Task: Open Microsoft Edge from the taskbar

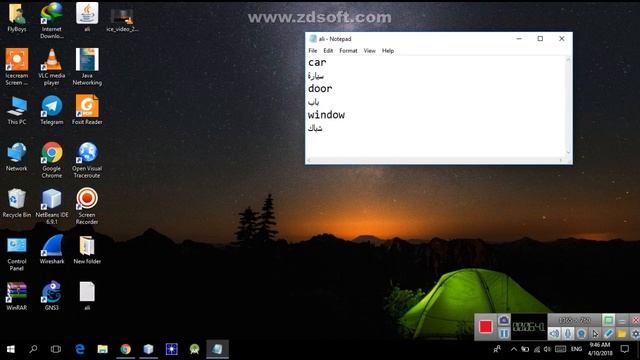Action: 80,349
